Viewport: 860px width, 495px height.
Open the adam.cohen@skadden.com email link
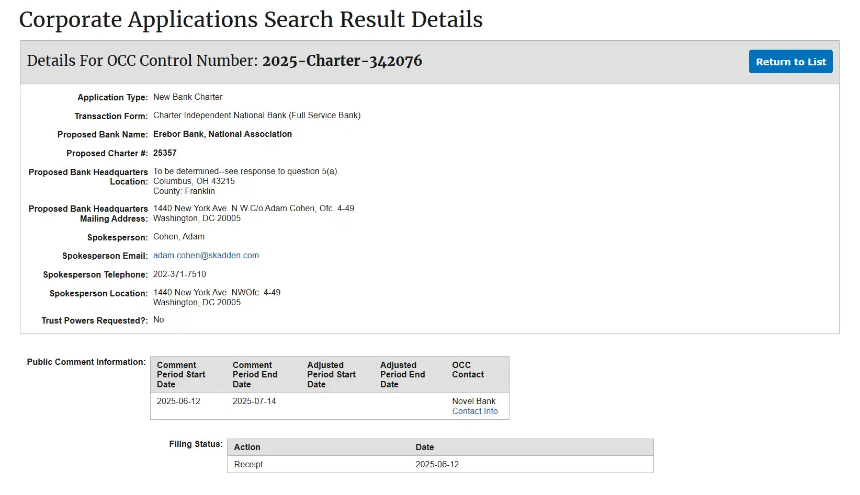point(205,256)
